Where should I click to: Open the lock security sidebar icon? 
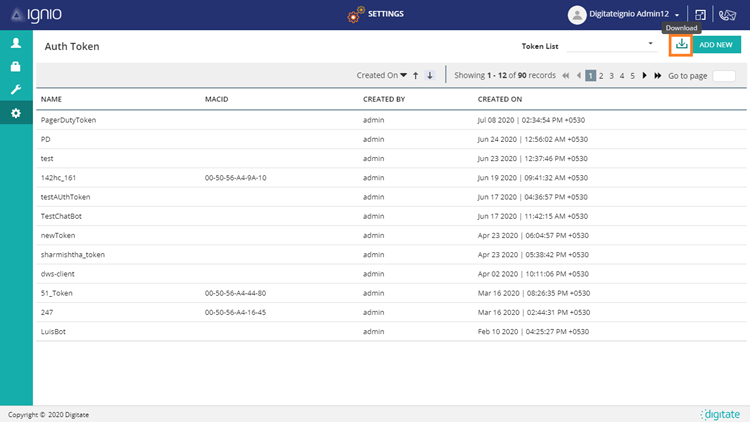(x=16, y=67)
